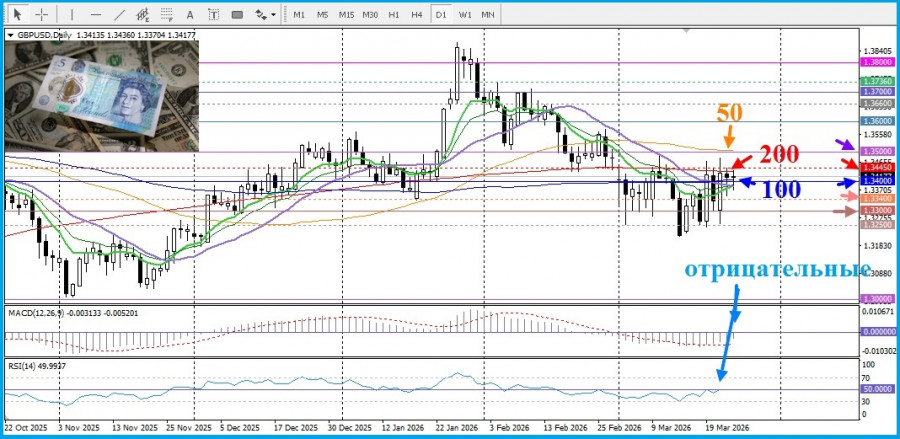Select the cursor arrow tool
Image resolution: width=900 pixels, height=439 pixels.
(17, 15)
